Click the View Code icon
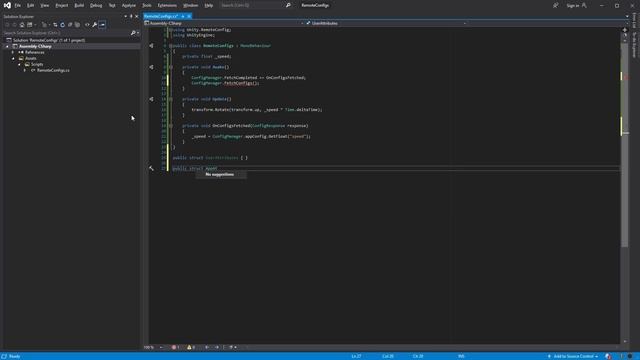 (x=87, y=24)
